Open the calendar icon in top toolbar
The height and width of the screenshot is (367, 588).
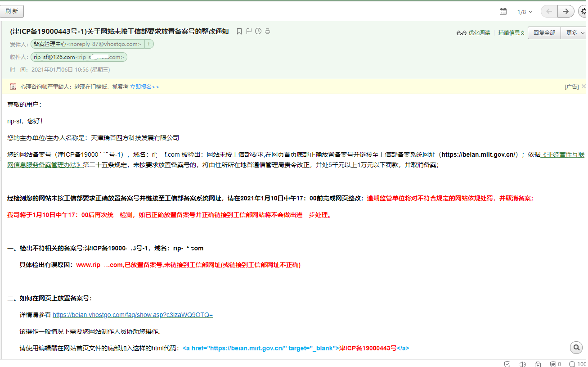503,11
